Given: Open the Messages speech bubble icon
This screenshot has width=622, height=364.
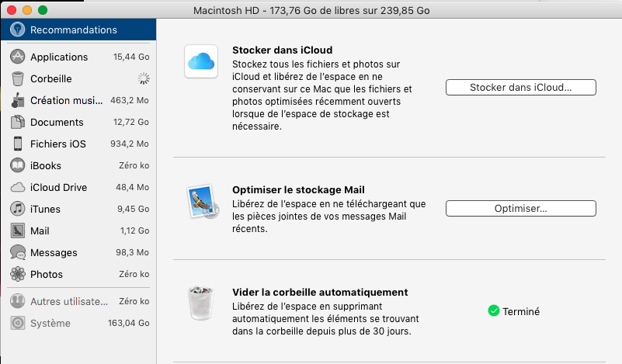Looking at the screenshot, I should pos(17,252).
